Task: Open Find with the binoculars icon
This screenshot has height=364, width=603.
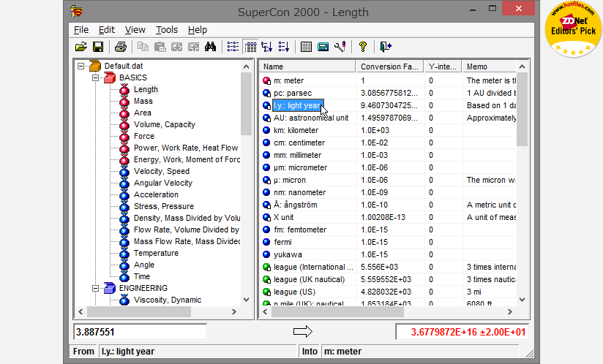Action: tap(210, 47)
